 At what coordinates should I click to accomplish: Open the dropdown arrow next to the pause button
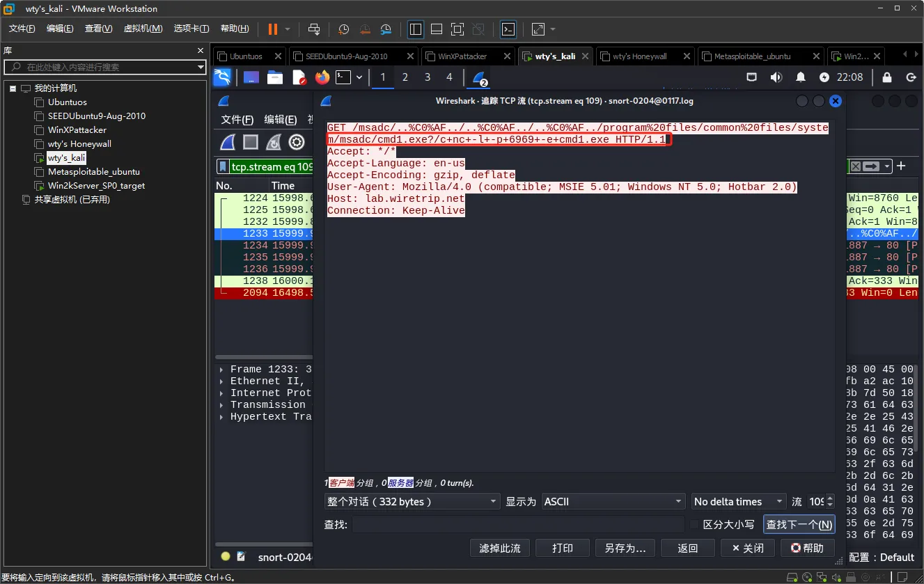[x=288, y=29]
